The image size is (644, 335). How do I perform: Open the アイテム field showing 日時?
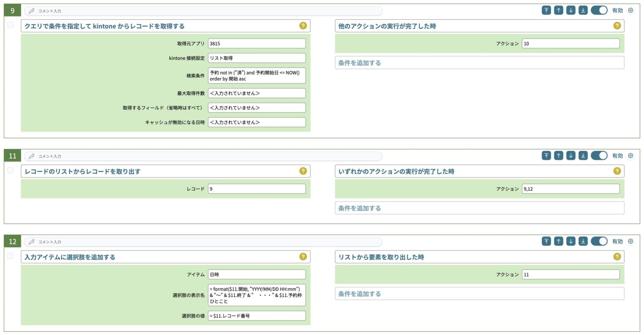256,274
